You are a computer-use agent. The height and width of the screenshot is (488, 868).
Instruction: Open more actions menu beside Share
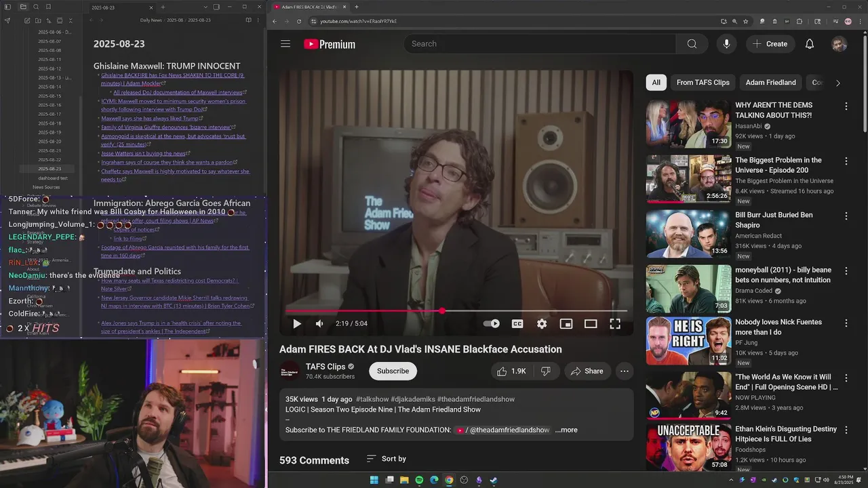(625, 371)
